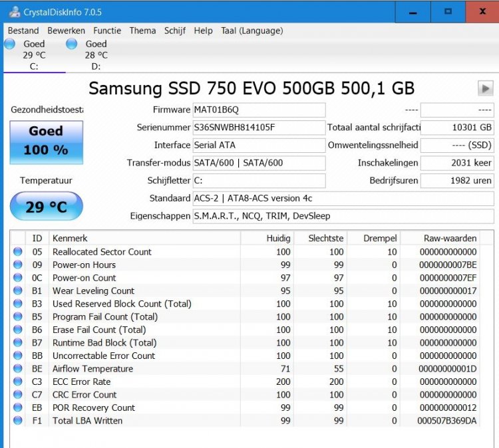This screenshot has width=499, height=448.
Task: Click status icon for Wear Leveling Count
Action: 17,291
